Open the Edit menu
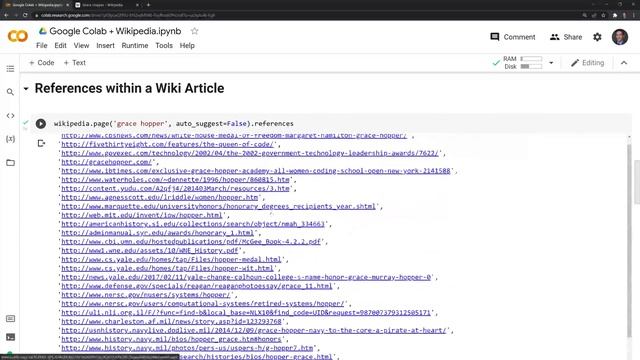Screen dimensions: 640x360 pyautogui.click(x=60, y=46)
